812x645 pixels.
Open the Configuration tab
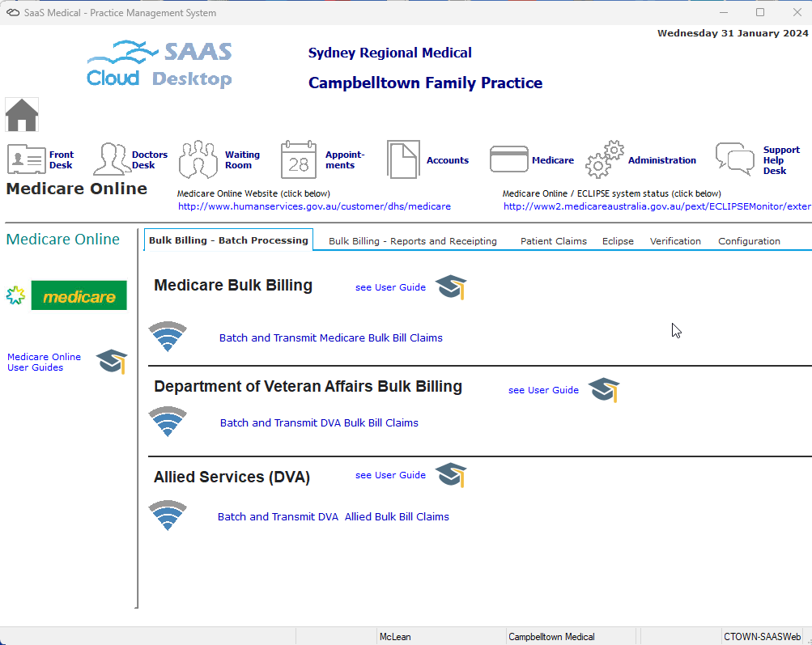tap(749, 241)
